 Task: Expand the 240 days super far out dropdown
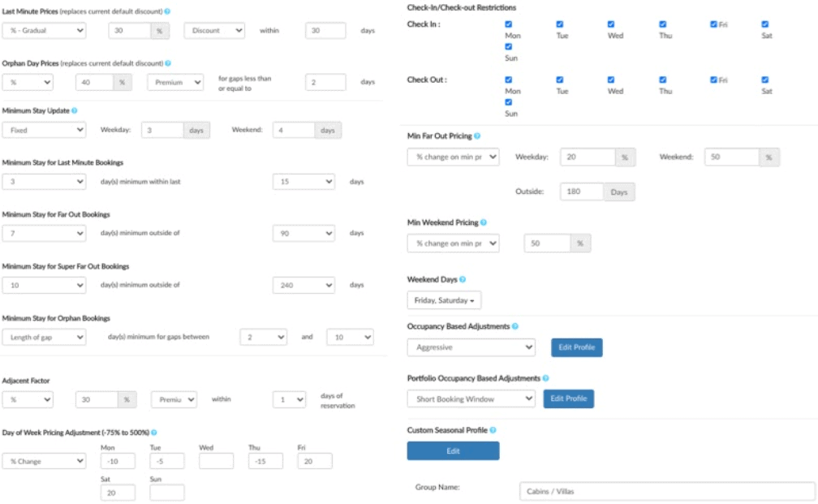304,285
